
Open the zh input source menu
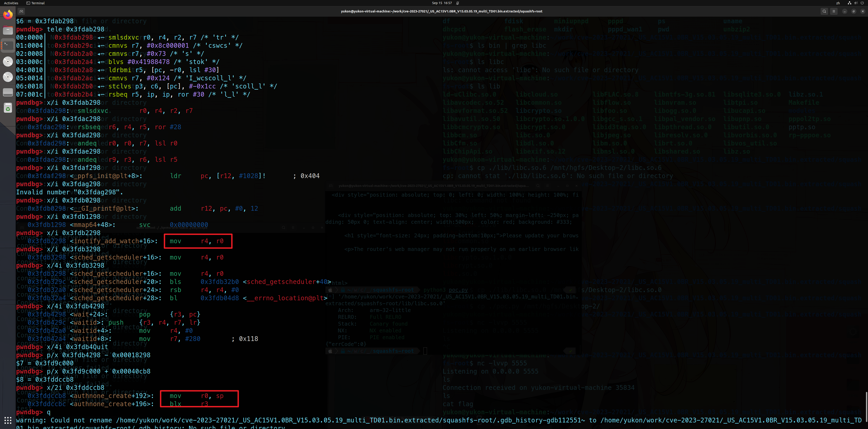point(838,3)
